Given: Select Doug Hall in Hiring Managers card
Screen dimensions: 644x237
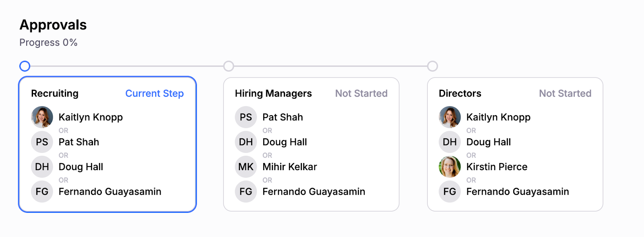Looking at the screenshot, I should pos(285,142).
